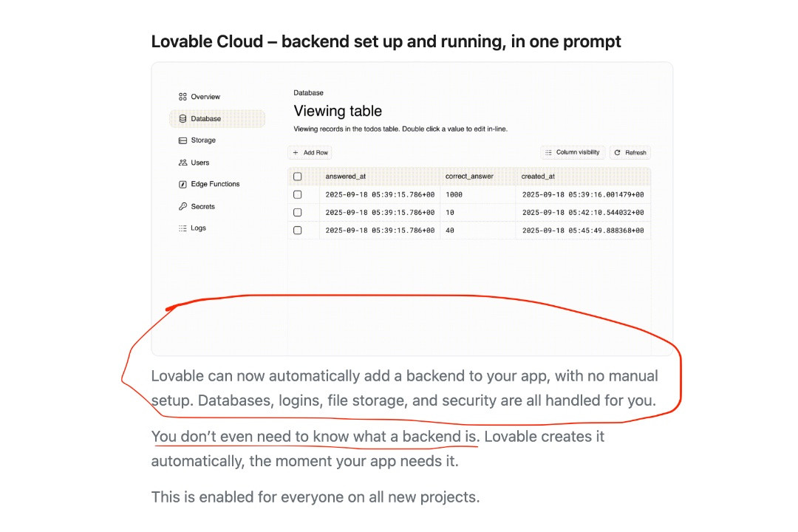Image resolution: width=798 pixels, height=532 pixels.
Task: Open the Column visibility options
Action: coord(573,152)
